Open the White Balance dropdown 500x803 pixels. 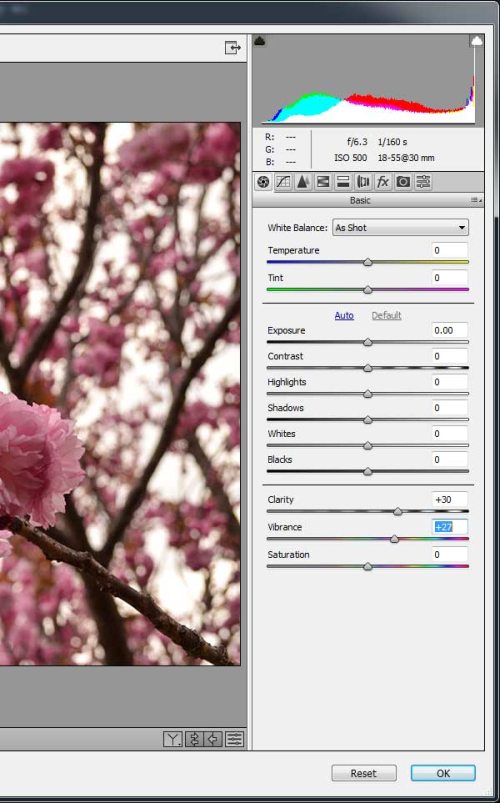click(x=400, y=228)
